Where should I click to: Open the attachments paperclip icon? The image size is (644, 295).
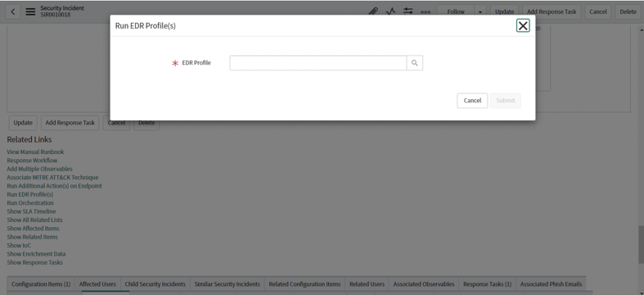pos(373,11)
